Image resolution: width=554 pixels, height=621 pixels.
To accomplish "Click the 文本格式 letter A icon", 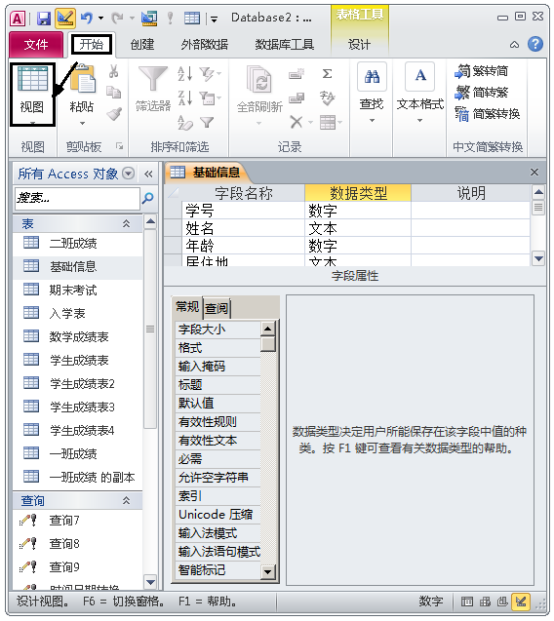I will [x=420, y=76].
